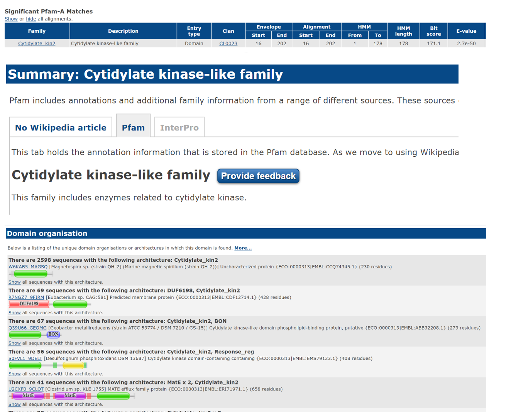Screen dimensions: 511x420
Task: Select the Pfam tab
Action: [133, 128]
